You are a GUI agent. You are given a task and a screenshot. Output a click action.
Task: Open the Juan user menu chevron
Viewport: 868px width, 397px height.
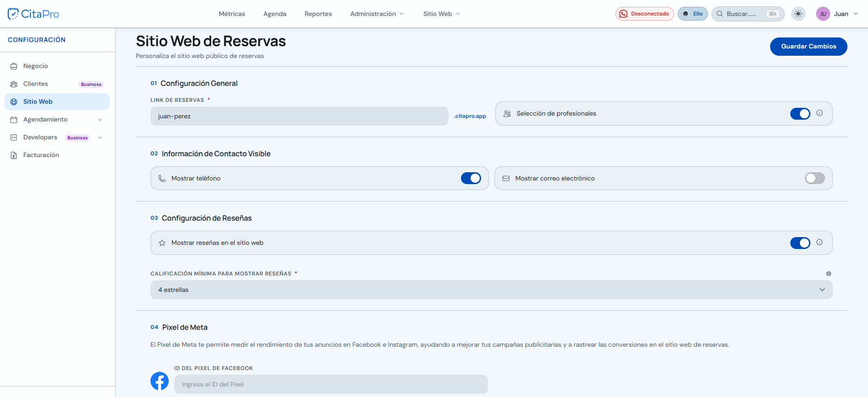(856, 14)
